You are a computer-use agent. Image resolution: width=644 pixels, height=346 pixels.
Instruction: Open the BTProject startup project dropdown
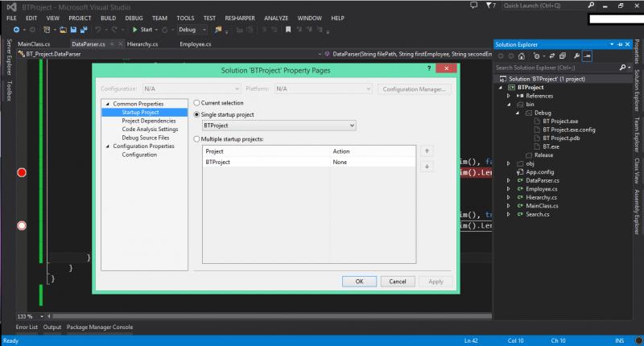(x=279, y=126)
